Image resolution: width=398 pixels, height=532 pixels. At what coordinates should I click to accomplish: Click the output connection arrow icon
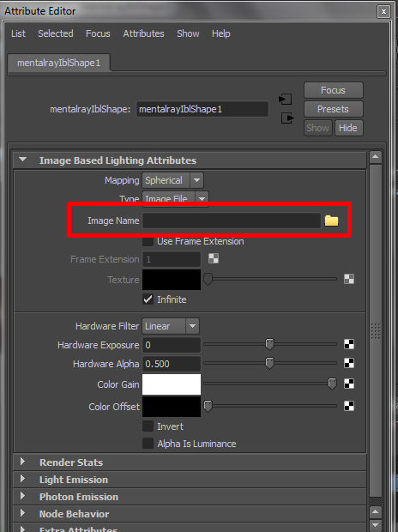(287, 118)
